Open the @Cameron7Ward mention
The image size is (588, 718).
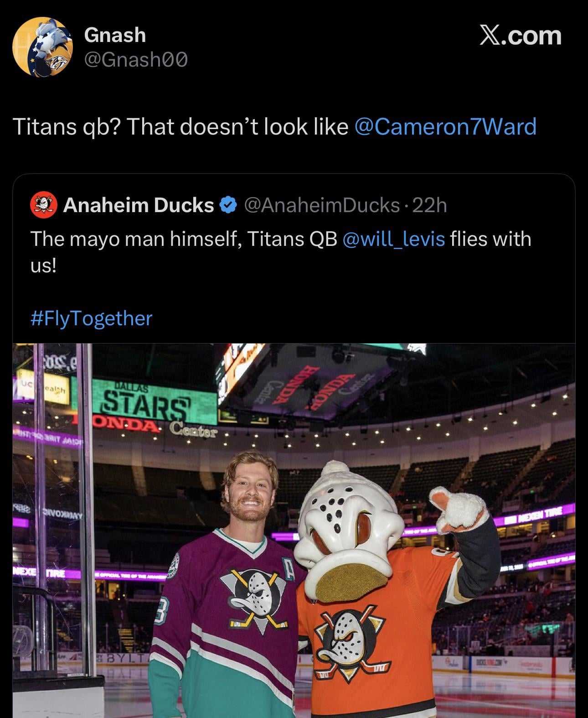click(445, 126)
